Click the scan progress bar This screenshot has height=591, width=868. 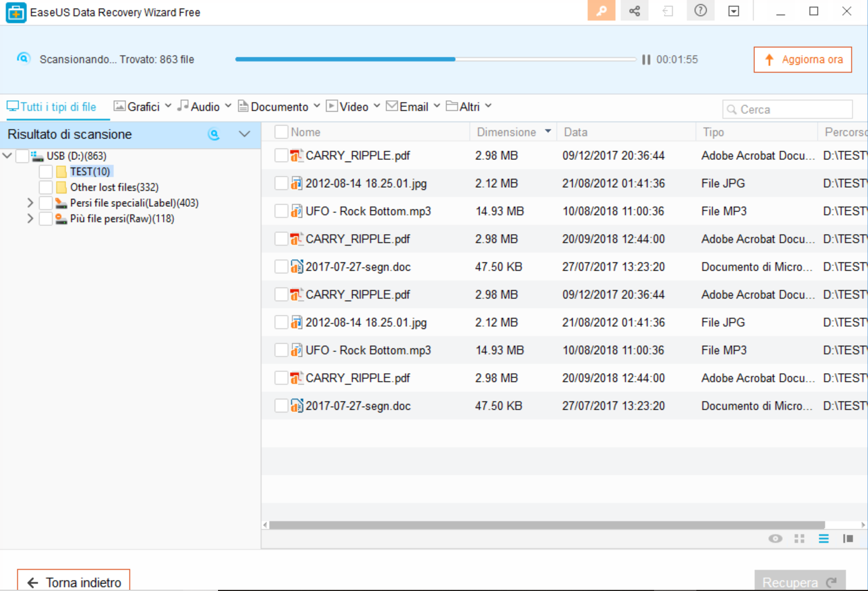[x=435, y=59]
